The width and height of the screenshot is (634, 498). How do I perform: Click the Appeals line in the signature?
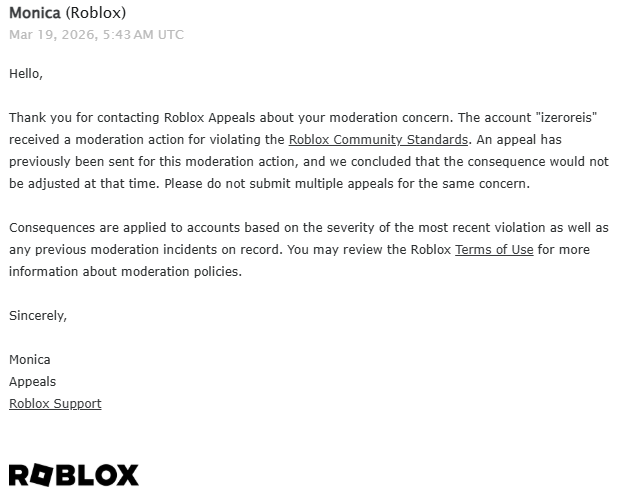coord(33,381)
